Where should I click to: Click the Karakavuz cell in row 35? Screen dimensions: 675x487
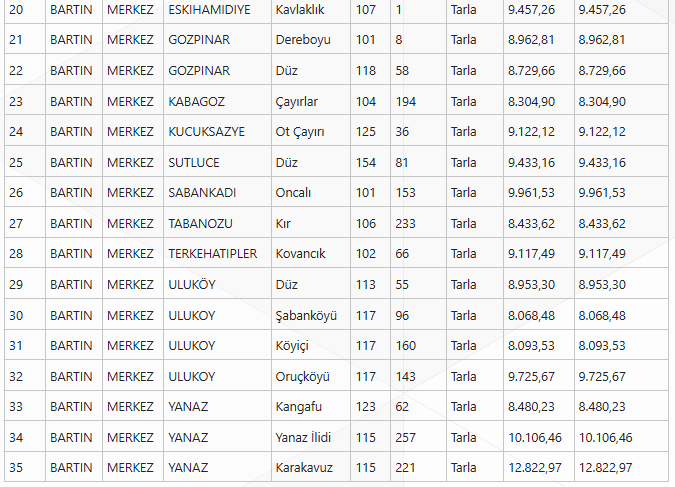(311, 468)
